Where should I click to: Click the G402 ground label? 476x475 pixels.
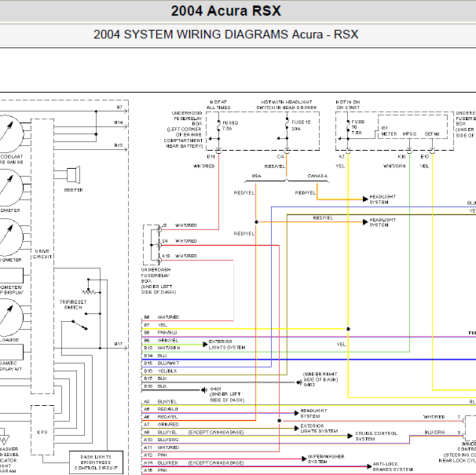[x=309, y=385]
